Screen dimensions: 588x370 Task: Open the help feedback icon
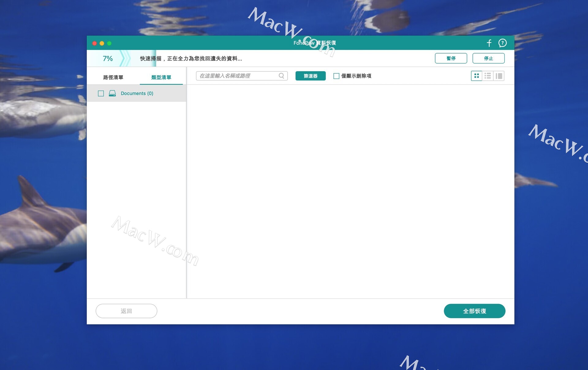point(502,43)
